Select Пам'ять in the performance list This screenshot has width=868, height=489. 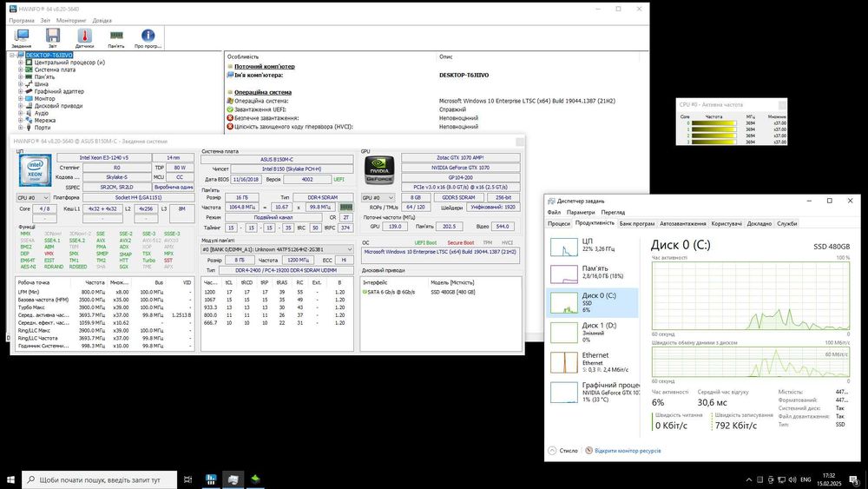[593, 273]
